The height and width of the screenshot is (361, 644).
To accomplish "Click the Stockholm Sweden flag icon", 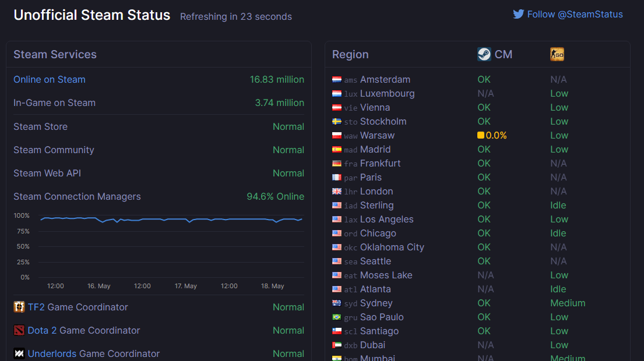I will tap(337, 122).
